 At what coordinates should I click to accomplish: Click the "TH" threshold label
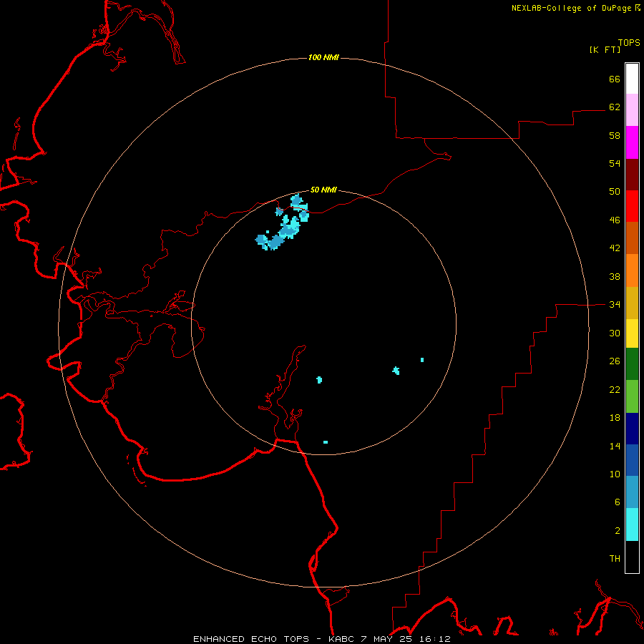point(615,559)
